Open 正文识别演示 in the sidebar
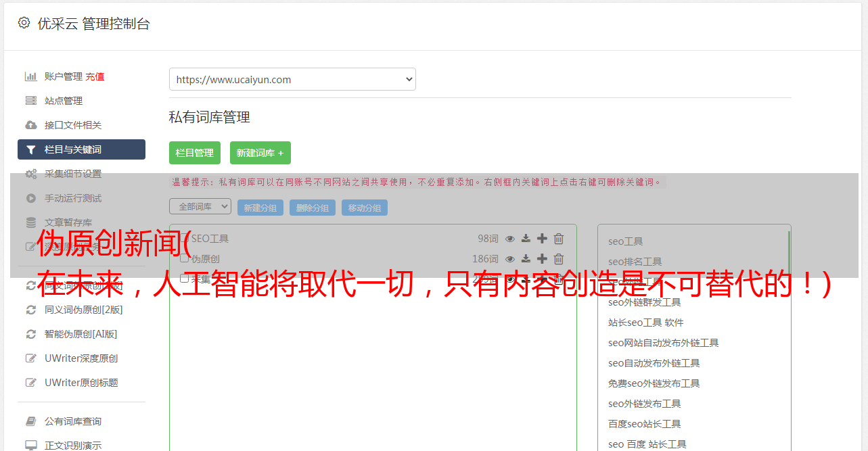Image resolution: width=868 pixels, height=451 pixels. coord(73,446)
